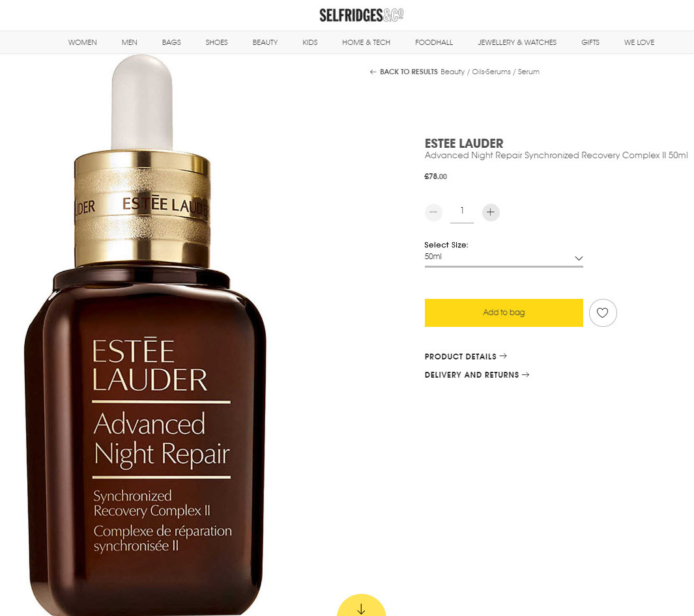Click the quantity input field
The height and width of the screenshot is (616, 694).
tap(462, 213)
